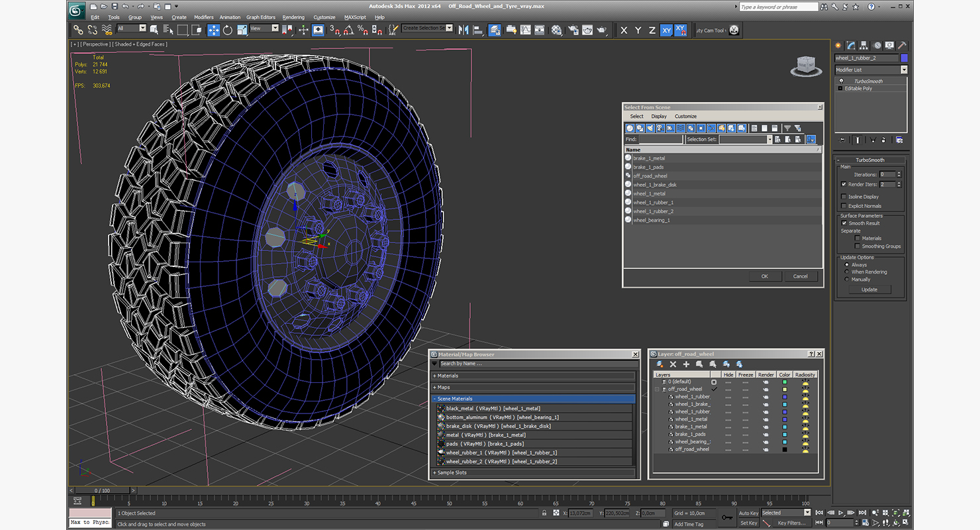
Task: Open the Material Editor icon
Action: [557, 30]
